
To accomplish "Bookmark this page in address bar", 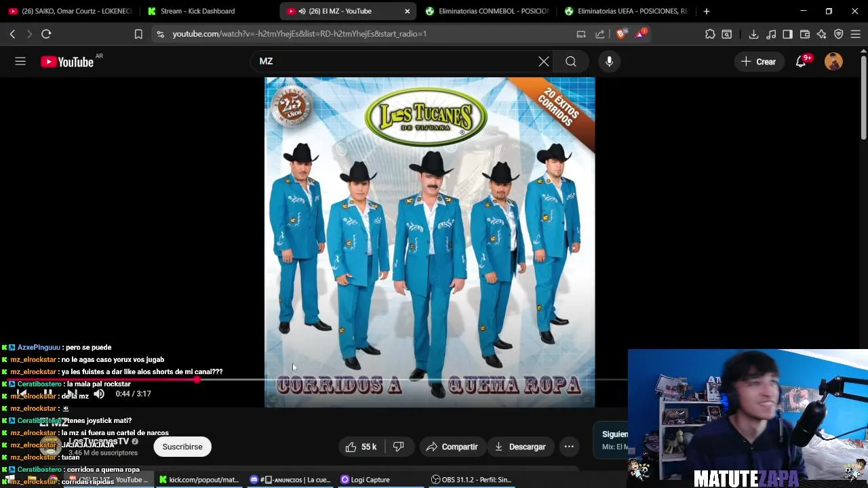I will pos(138,34).
